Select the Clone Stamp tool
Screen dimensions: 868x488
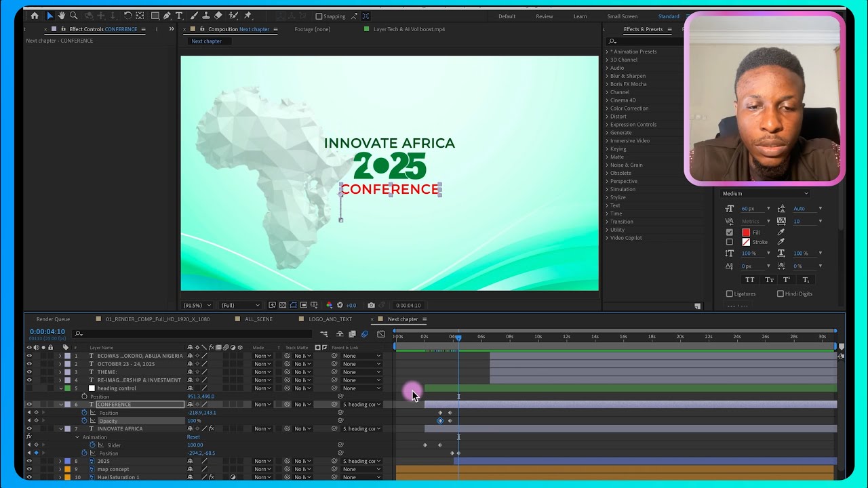(x=205, y=16)
